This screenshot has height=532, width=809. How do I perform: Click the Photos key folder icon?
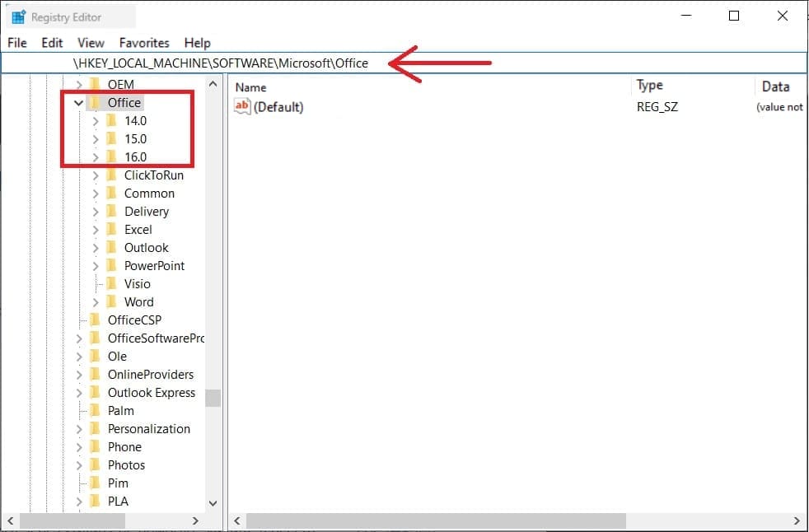[95, 465]
